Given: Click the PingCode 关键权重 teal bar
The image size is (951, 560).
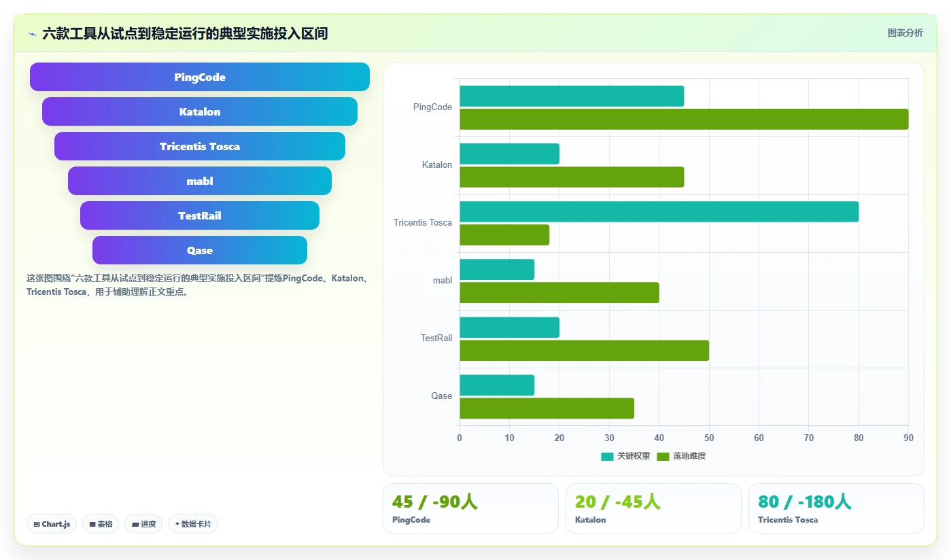Looking at the screenshot, I should (x=572, y=96).
